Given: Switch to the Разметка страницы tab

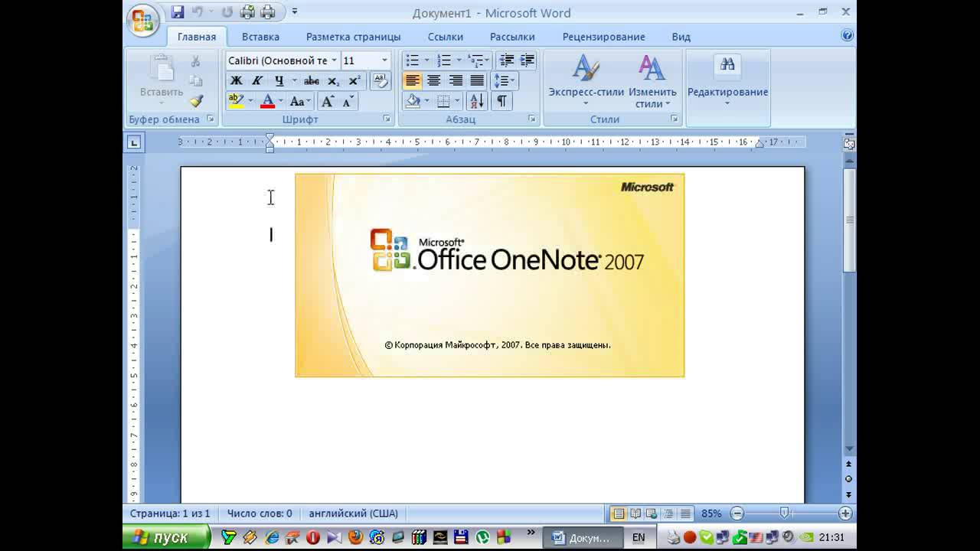Looking at the screenshot, I should pos(353,37).
